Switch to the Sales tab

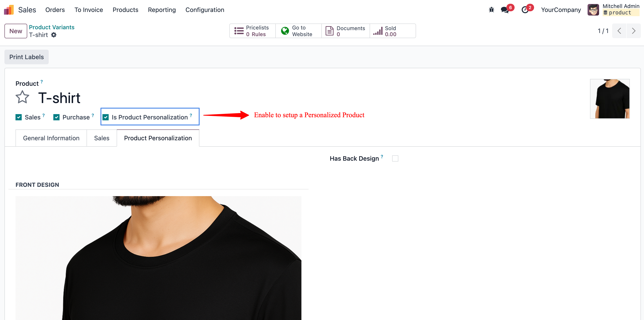[102, 138]
